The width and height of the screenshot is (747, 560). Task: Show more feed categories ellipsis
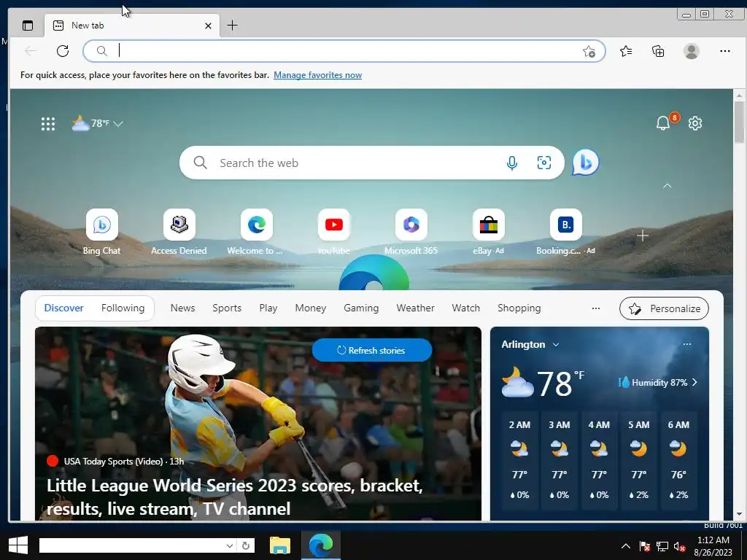(x=595, y=308)
